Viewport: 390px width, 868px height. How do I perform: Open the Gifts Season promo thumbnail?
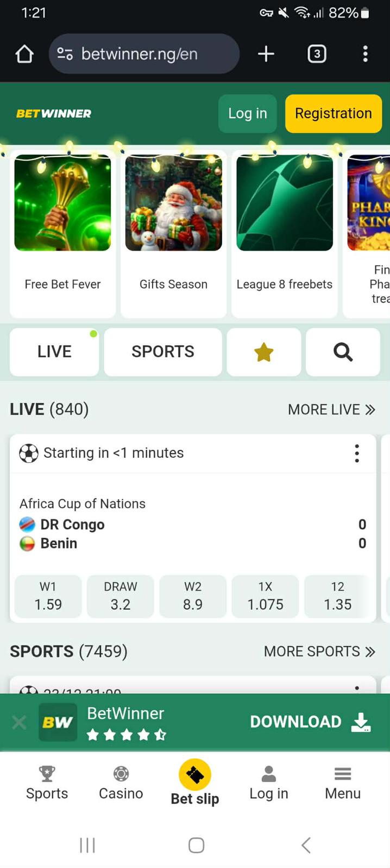pyautogui.click(x=173, y=203)
